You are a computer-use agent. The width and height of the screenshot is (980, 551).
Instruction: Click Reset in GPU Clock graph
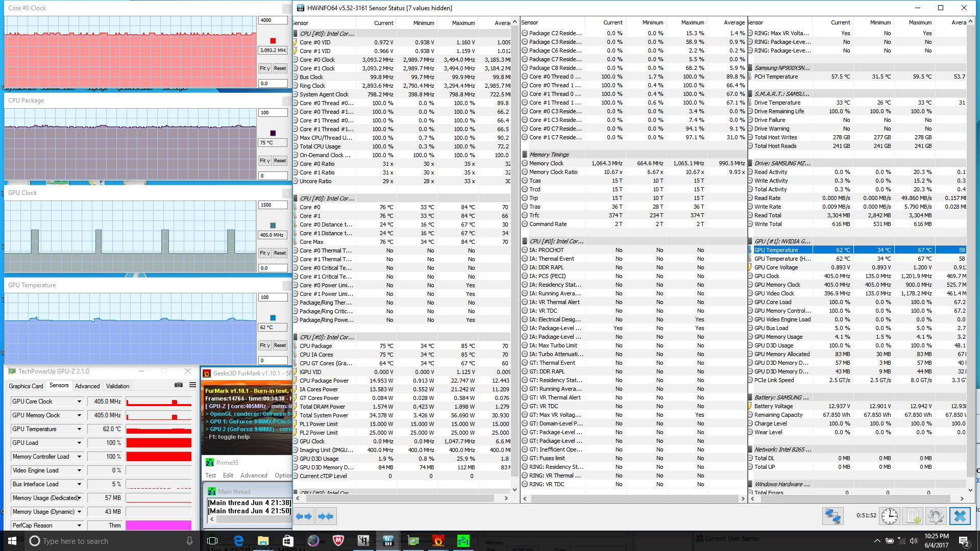(x=280, y=253)
